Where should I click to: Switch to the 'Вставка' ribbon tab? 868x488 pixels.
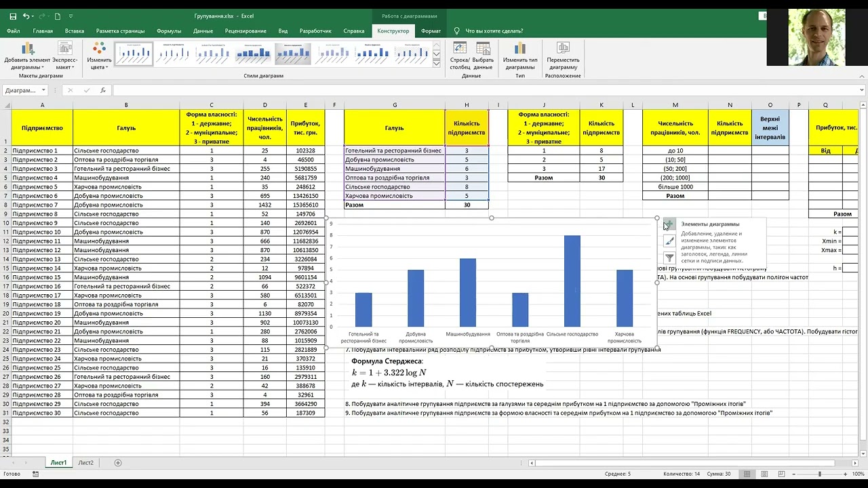(x=75, y=30)
